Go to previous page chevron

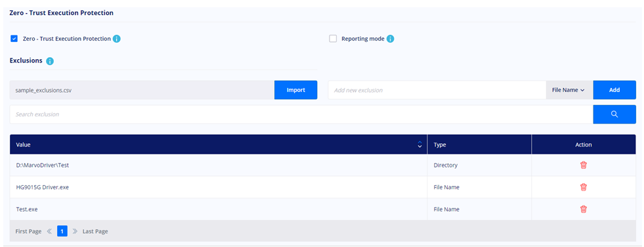[x=49, y=231]
